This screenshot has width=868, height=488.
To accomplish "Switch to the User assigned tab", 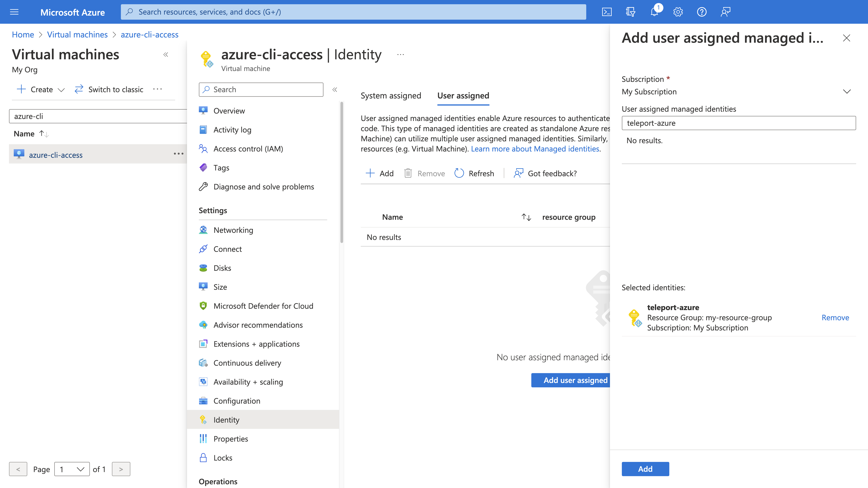I will 463,96.
